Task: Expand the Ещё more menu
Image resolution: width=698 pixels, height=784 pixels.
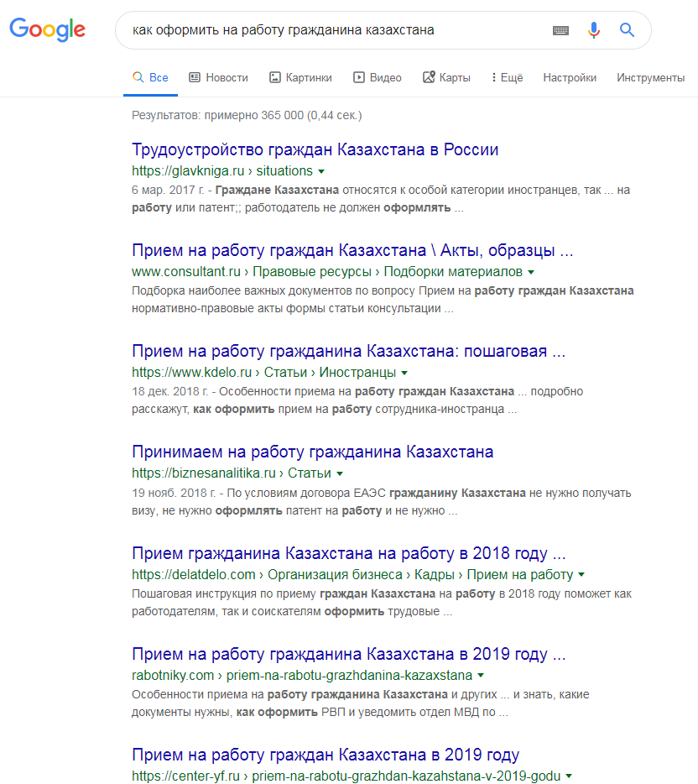Action: pos(507,77)
